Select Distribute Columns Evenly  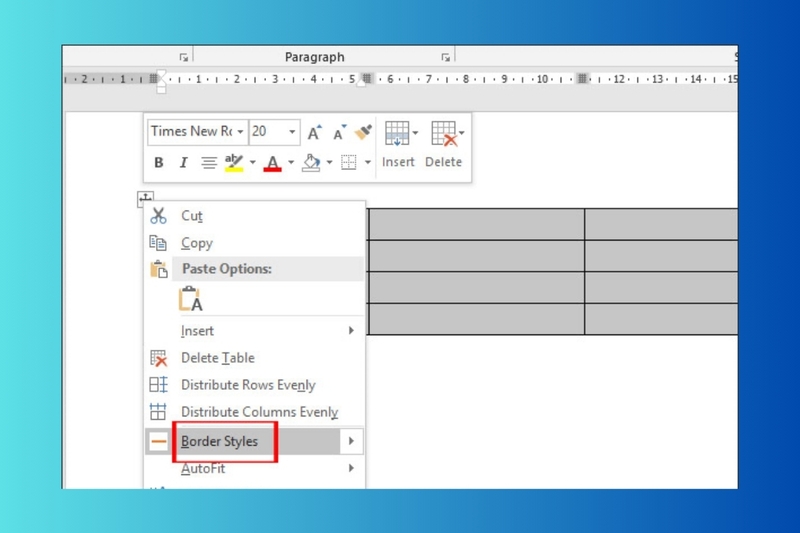click(254, 412)
